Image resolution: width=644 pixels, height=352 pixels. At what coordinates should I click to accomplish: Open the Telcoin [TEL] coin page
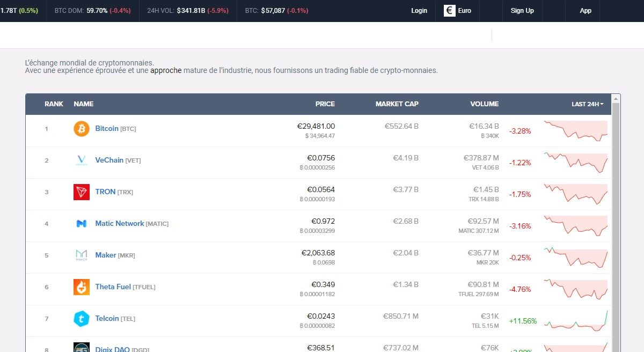click(115, 319)
